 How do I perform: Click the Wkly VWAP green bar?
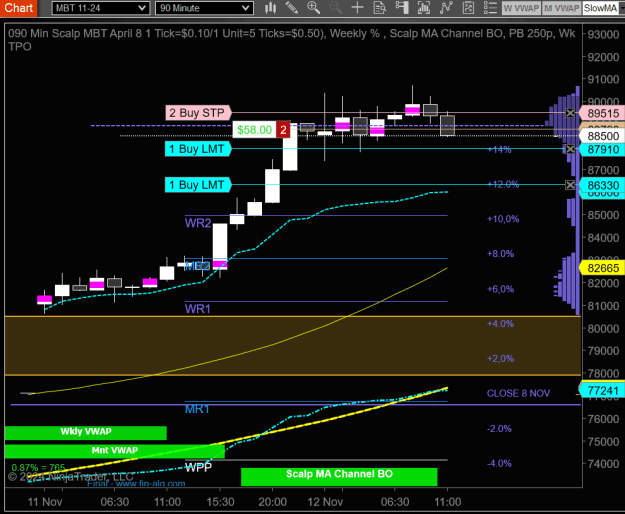[86, 433]
